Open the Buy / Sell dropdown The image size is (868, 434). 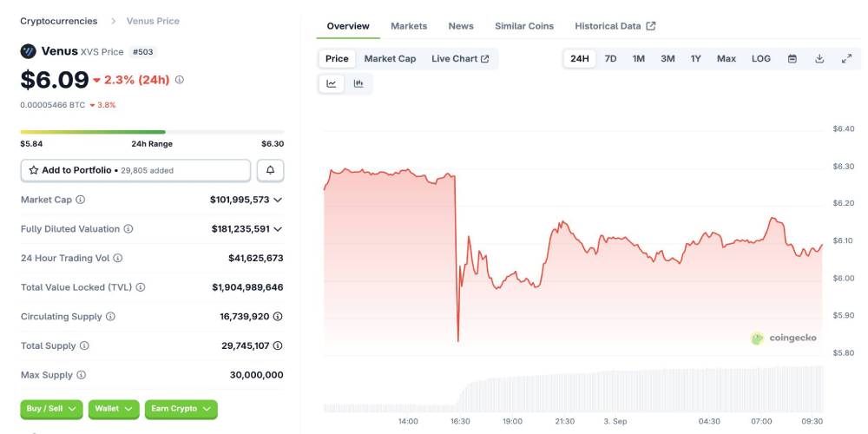tap(51, 409)
